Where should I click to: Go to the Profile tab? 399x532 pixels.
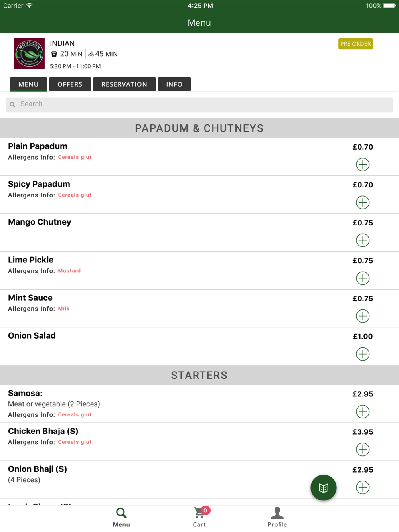277,517
